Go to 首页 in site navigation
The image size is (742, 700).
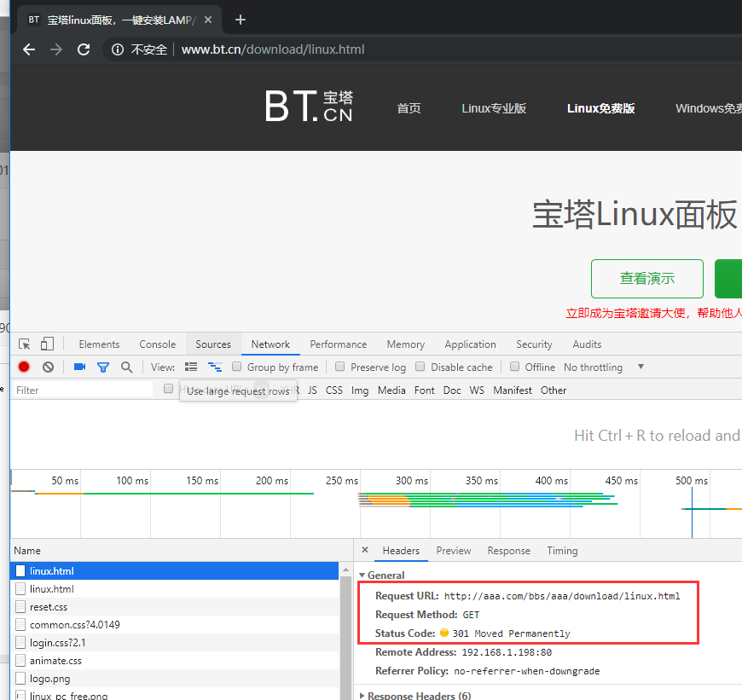[409, 108]
